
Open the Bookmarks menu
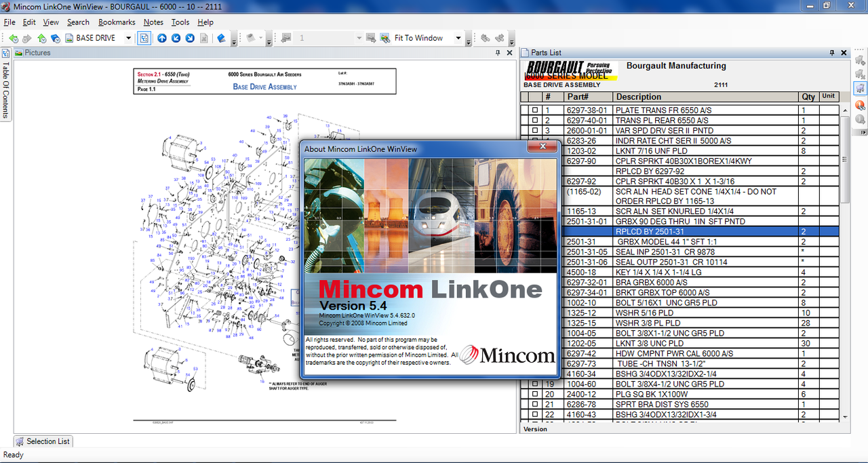click(x=117, y=22)
